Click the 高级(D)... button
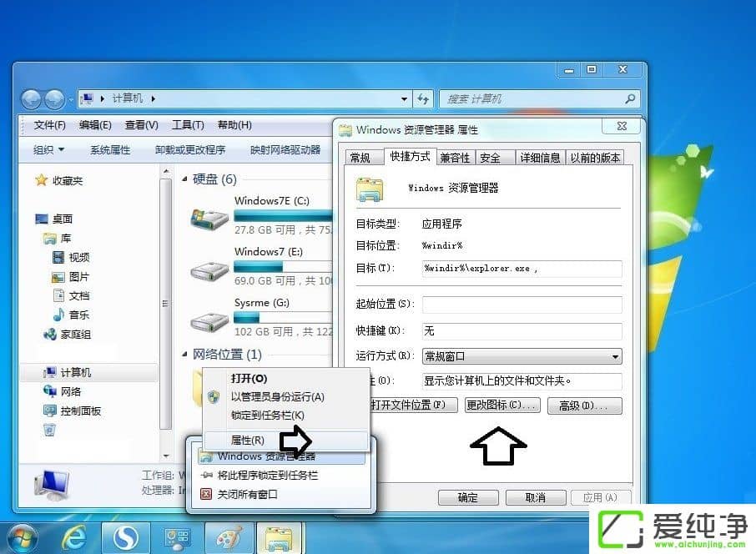Image resolution: width=756 pixels, height=554 pixels. (585, 405)
